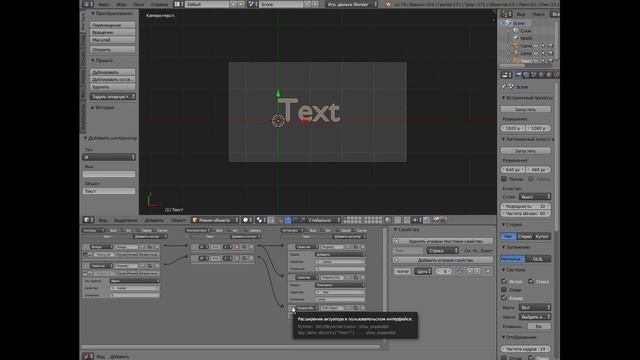Click the Дублировать button
Image resolution: width=640 pixels, height=360 pixels.
point(112,72)
